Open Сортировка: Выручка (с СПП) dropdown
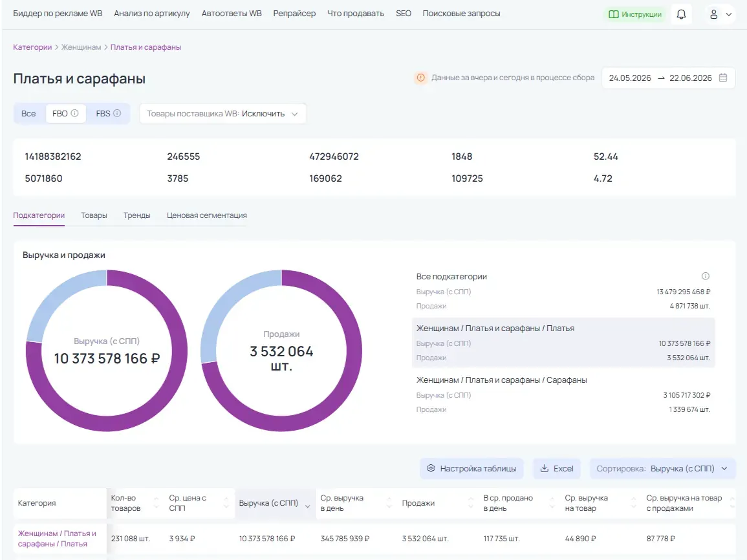Image resolution: width=747 pixels, height=560 pixels. [x=662, y=469]
